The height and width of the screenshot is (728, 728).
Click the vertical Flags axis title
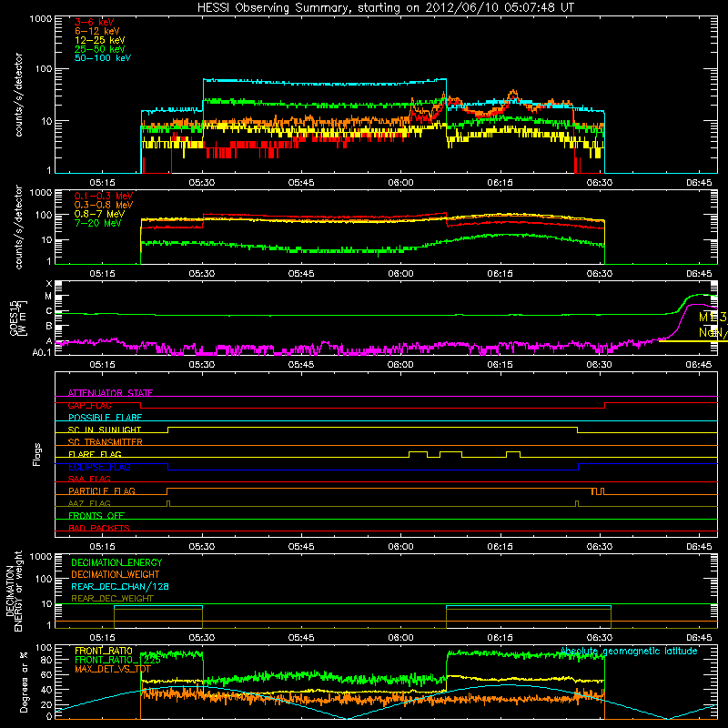pos(37,454)
